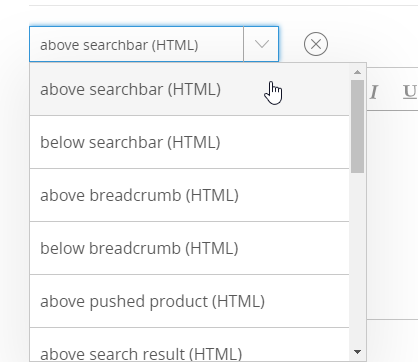418x362 pixels.
Task: Toggle Italic formatting in editor toolbar
Action: [x=374, y=92]
